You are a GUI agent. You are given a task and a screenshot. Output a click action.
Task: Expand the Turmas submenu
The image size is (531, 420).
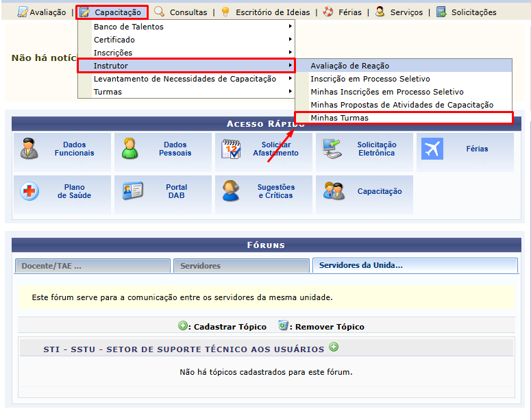(186, 92)
